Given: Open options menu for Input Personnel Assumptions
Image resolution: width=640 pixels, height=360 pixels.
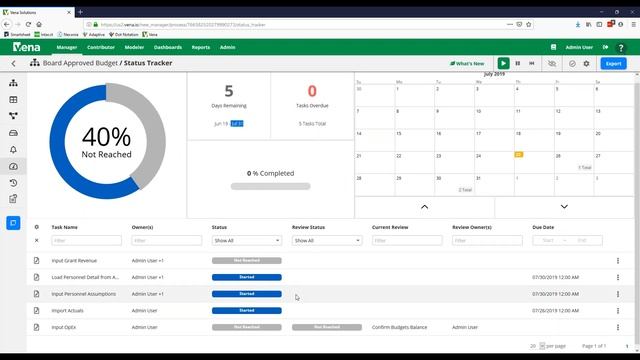Looking at the screenshot, I should (x=618, y=294).
